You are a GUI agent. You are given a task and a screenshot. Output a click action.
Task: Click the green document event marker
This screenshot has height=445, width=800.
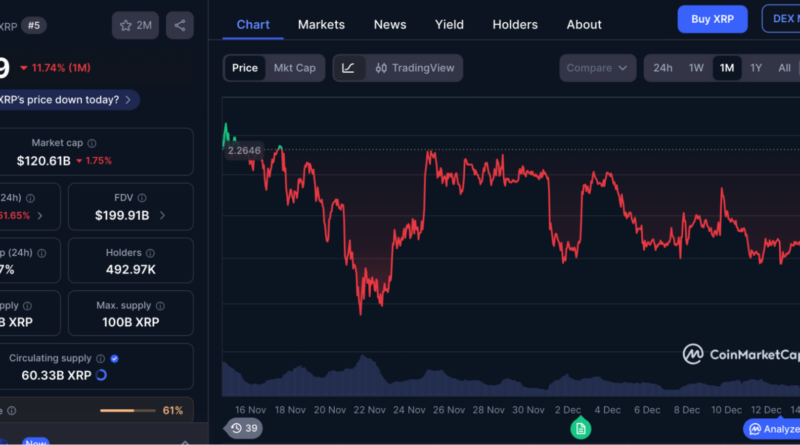[580, 428]
